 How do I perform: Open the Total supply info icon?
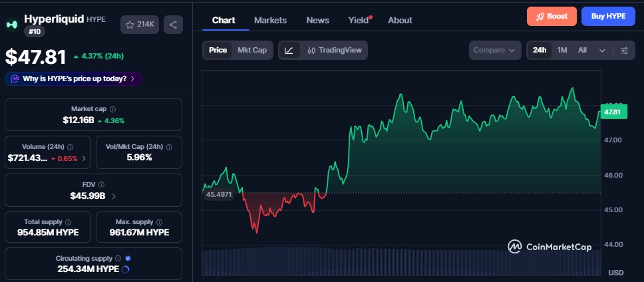coord(68,222)
